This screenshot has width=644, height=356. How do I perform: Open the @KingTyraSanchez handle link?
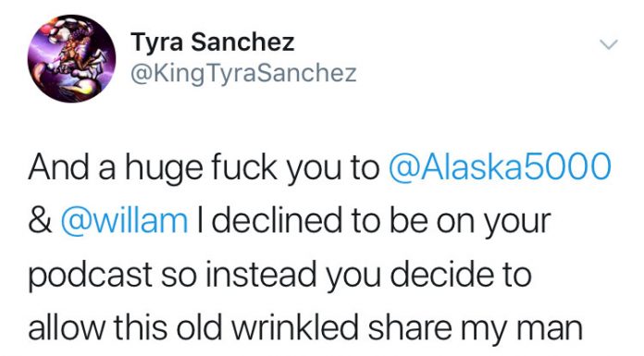pos(243,74)
